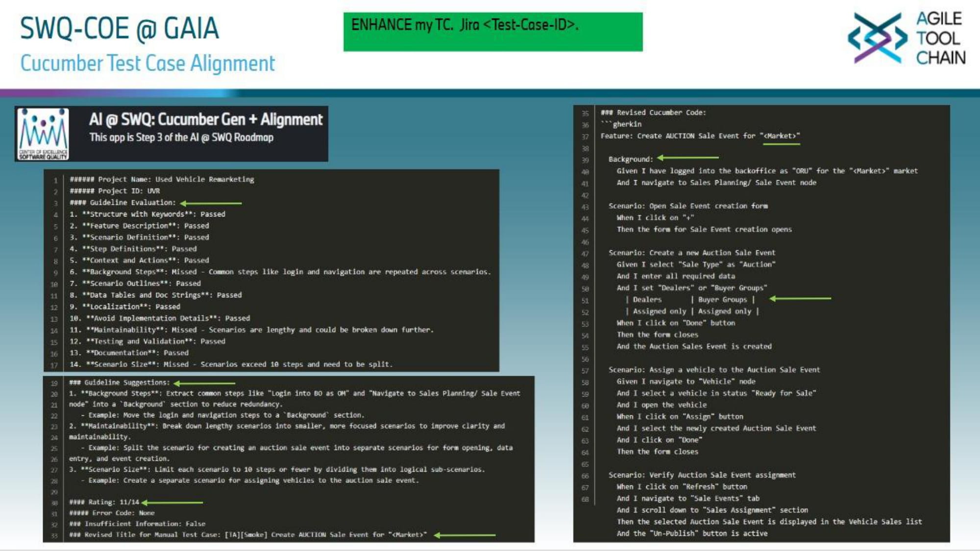The width and height of the screenshot is (980, 551).
Task: Click the underlined <Market> placeholder in Feature line
Action: pos(781,136)
